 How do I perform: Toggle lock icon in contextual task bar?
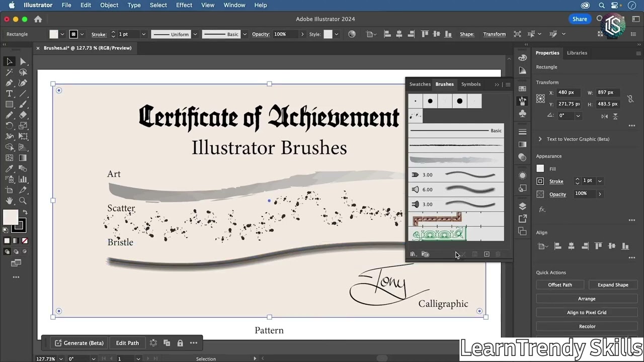click(180, 343)
